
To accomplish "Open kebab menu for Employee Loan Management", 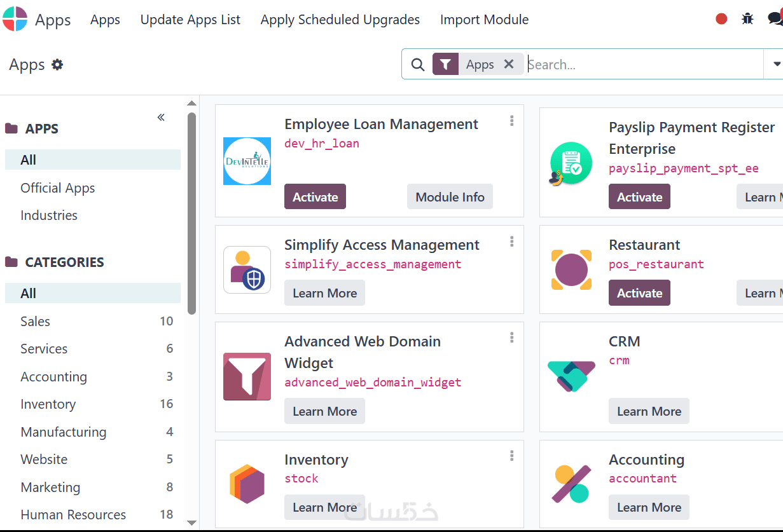I will (x=512, y=121).
